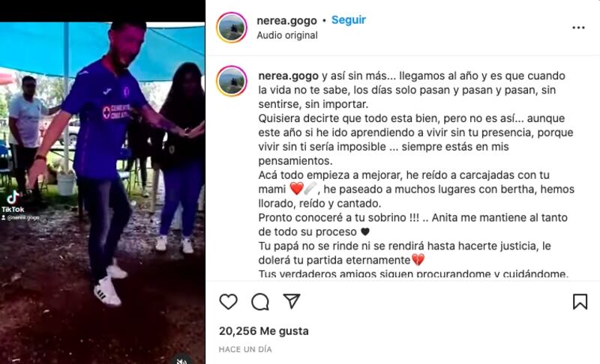Open the Audio original link
Image resolution: width=600 pixels, height=364 pixels.
pos(287,35)
